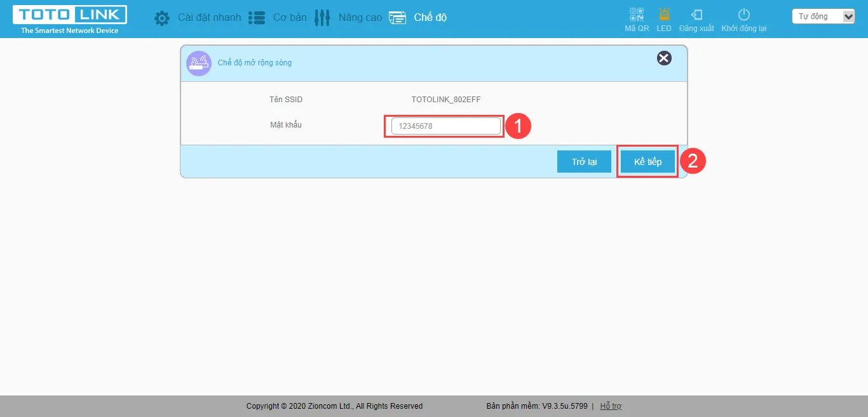Click the sliders icon beside Nâng cao
Viewport: 868px width, 417px height.
coord(322,18)
